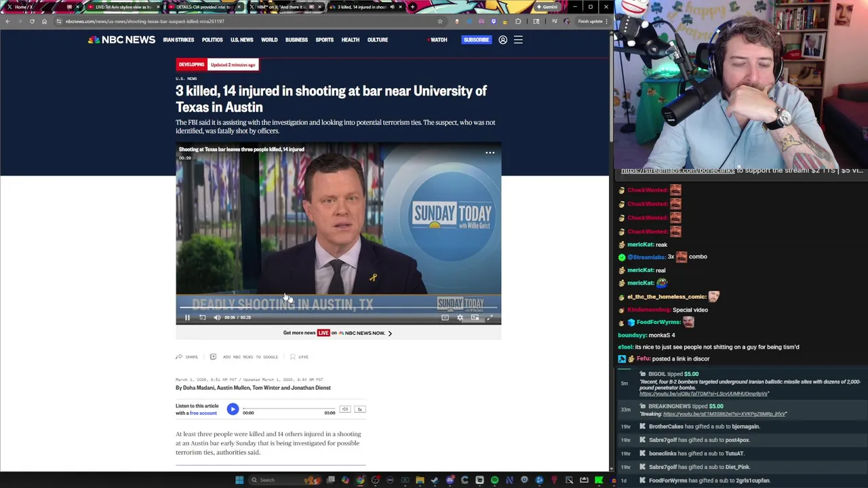The height and width of the screenshot is (488, 868).
Task: Toggle closed captions on the video
Action: [x=445, y=317]
